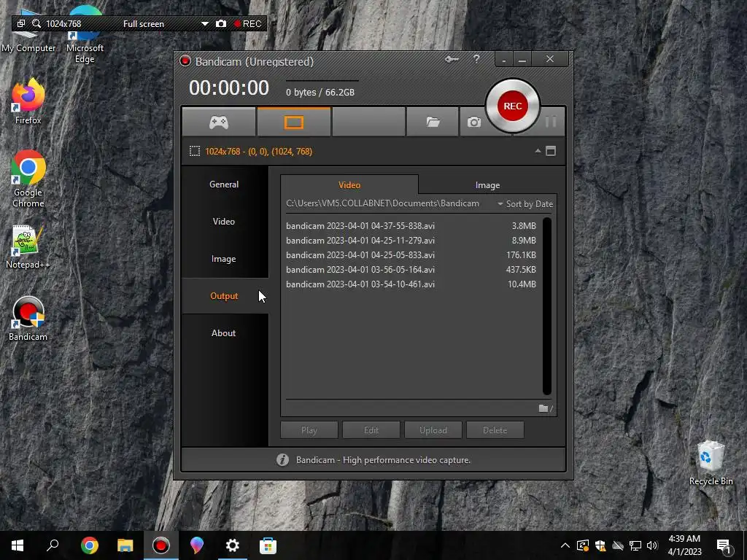
Task: Open Microsoft Store from taskbar
Action: pyautogui.click(x=268, y=545)
